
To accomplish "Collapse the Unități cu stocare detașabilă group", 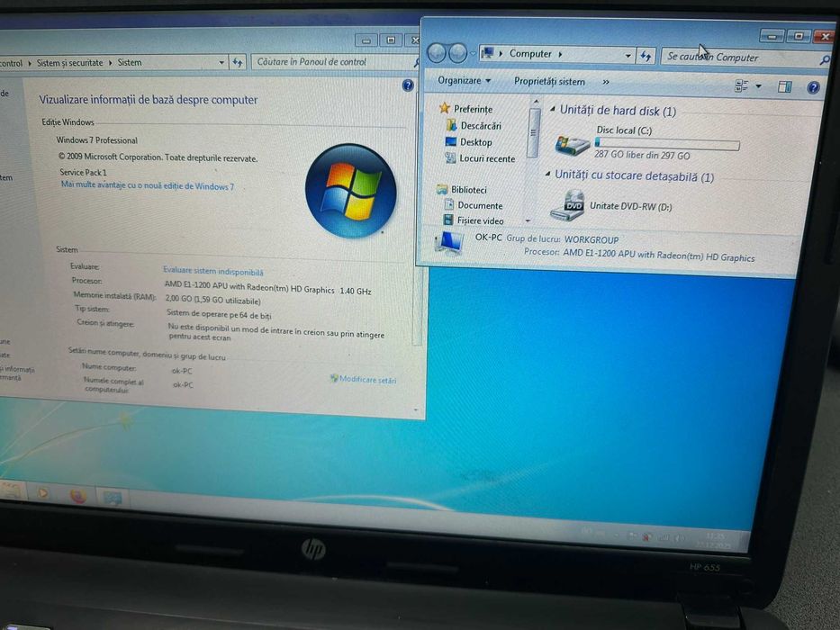I will (547, 174).
